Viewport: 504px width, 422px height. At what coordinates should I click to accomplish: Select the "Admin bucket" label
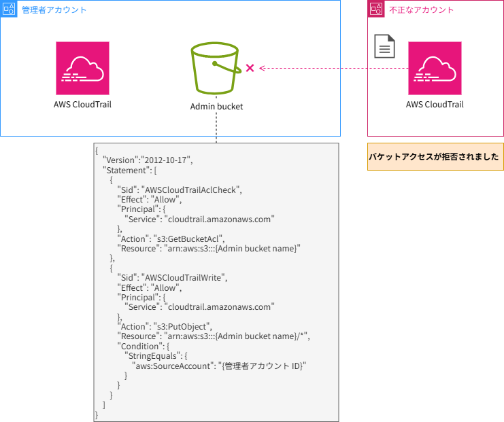click(x=216, y=107)
